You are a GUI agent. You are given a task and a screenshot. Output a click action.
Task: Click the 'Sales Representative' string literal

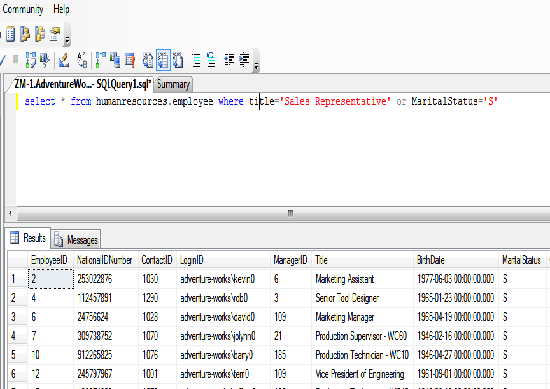point(335,101)
